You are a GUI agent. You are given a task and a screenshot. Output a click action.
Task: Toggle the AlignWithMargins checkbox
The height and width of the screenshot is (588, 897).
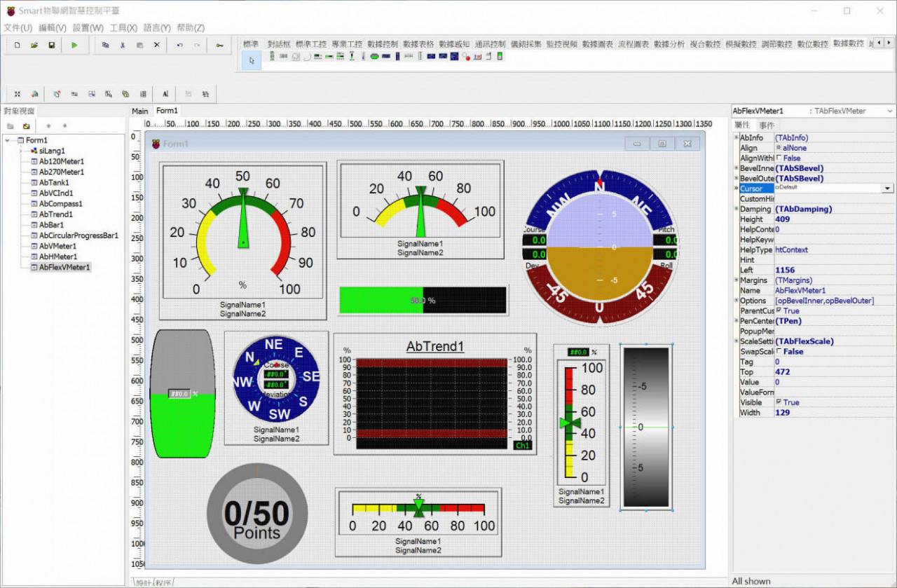tap(779, 158)
